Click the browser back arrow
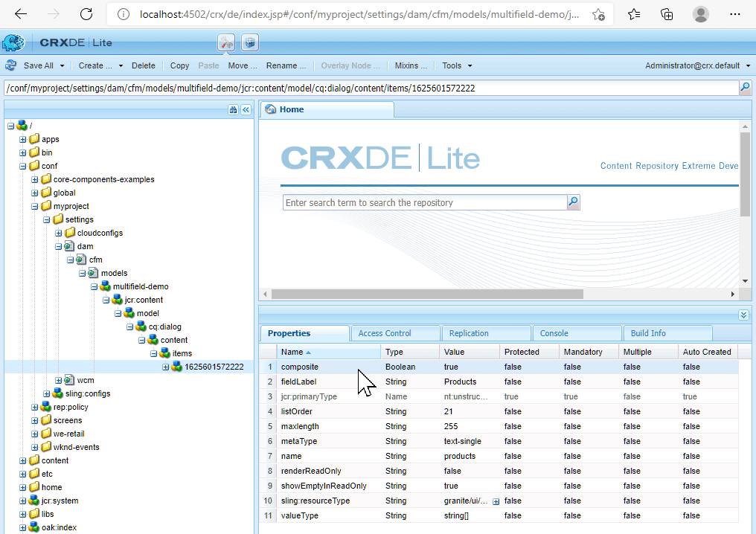 tap(21, 14)
